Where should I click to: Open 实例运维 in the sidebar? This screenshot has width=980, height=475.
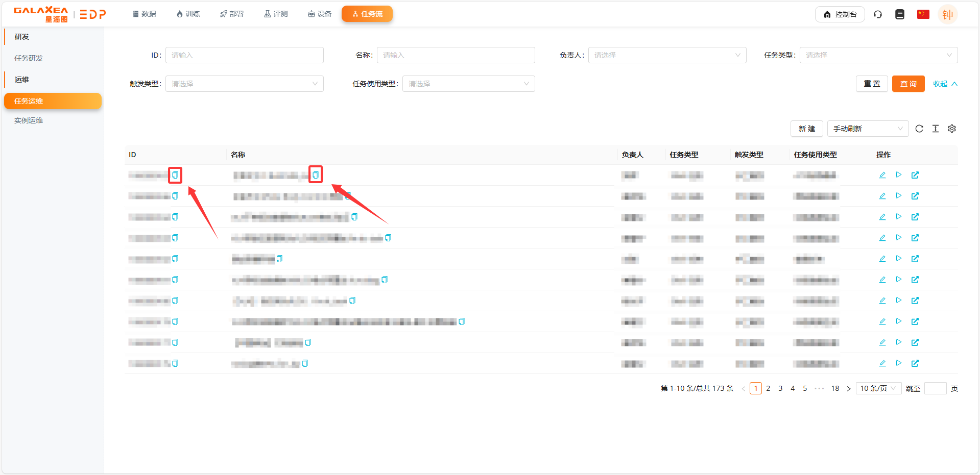pos(29,120)
